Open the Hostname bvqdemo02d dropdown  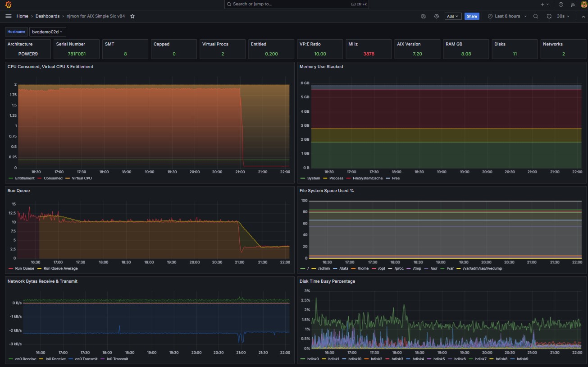coord(47,32)
